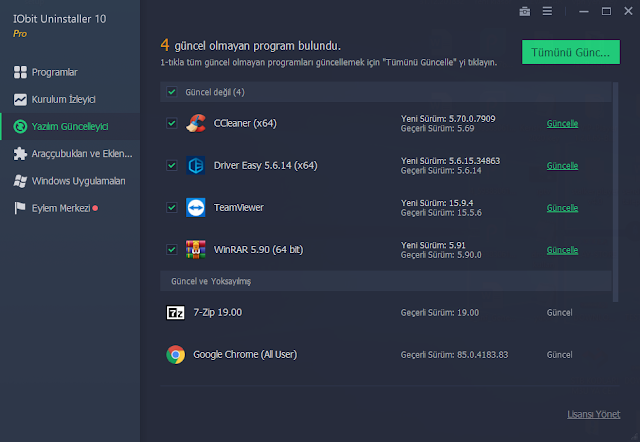Click the Pro edition label
This screenshot has width=640, height=442.
point(20,34)
